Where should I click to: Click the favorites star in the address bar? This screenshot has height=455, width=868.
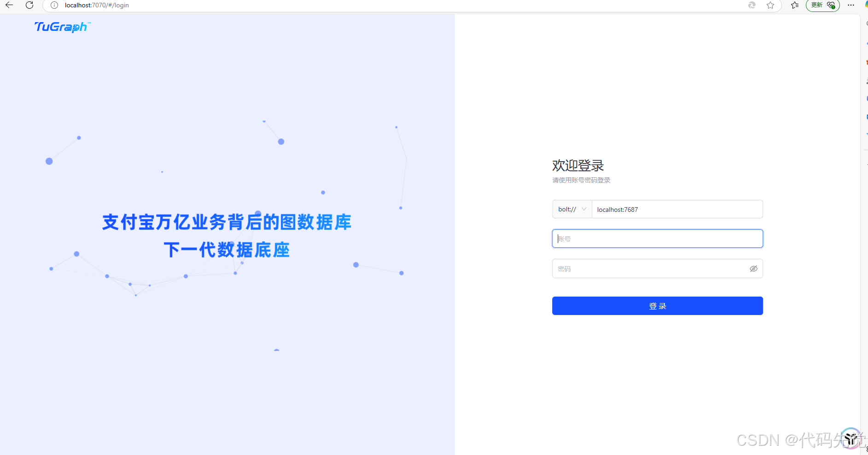click(x=770, y=5)
